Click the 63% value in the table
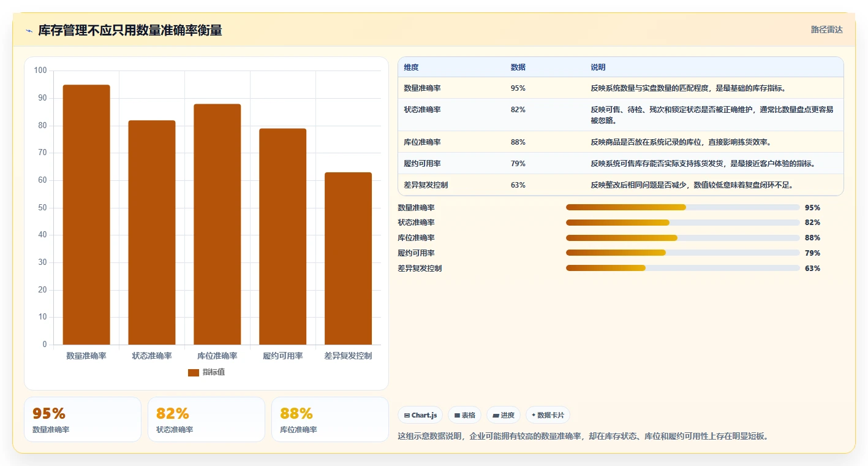Image resolution: width=868 pixels, height=466 pixels. (x=518, y=185)
